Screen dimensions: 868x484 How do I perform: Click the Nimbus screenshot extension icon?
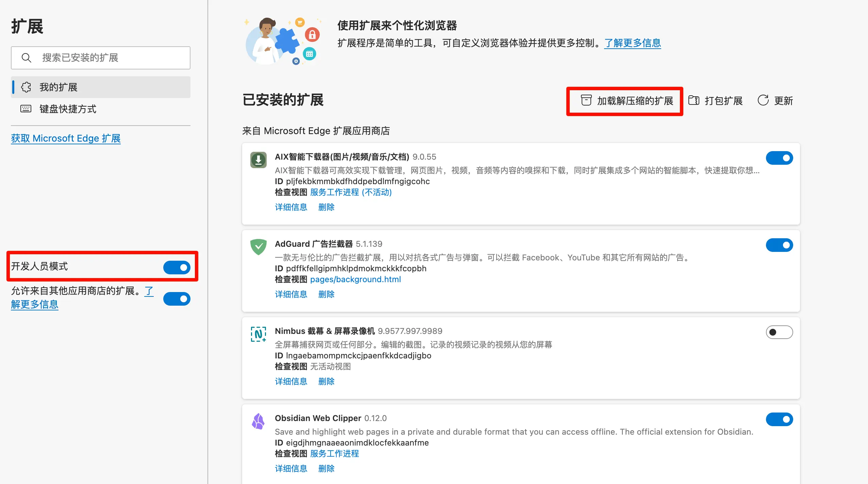(258, 334)
